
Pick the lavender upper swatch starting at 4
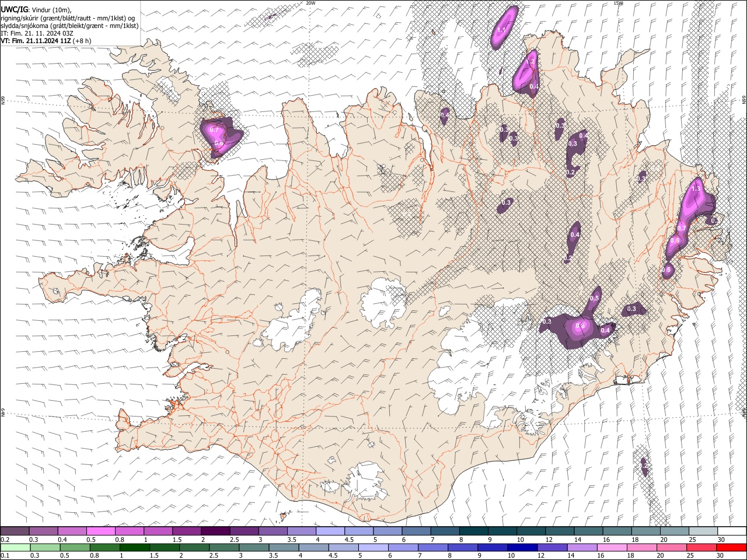pos(329,531)
